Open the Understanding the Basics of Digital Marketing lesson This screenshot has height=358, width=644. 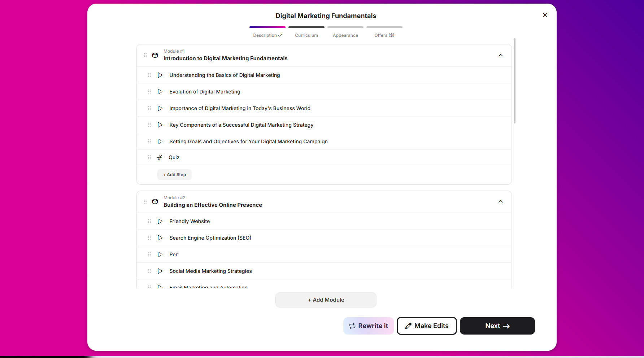[225, 75]
